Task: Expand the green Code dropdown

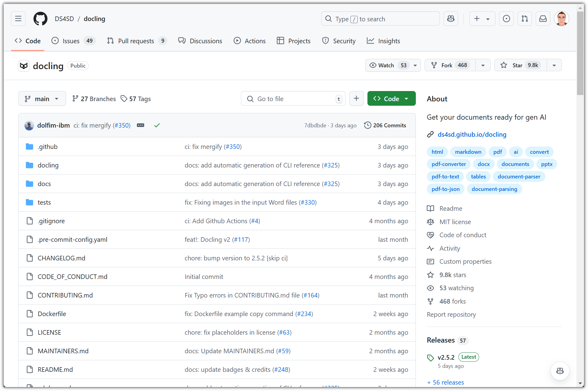Action: click(x=391, y=99)
